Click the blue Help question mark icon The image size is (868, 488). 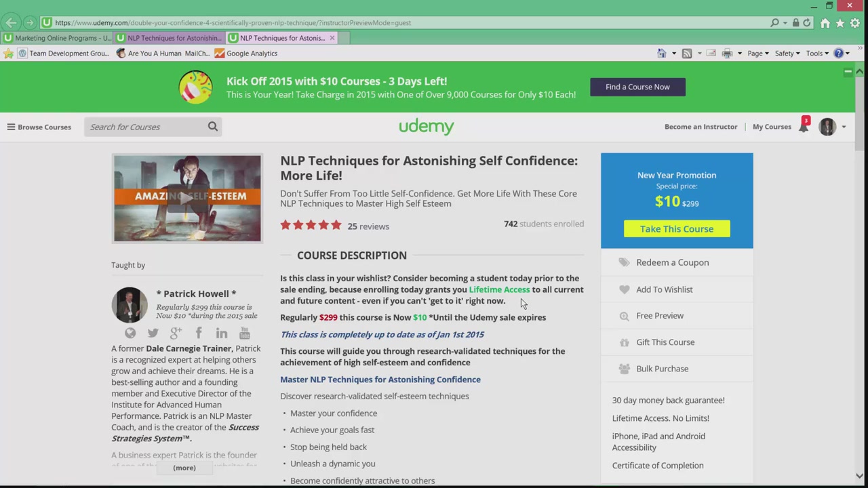click(x=838, y=54)
